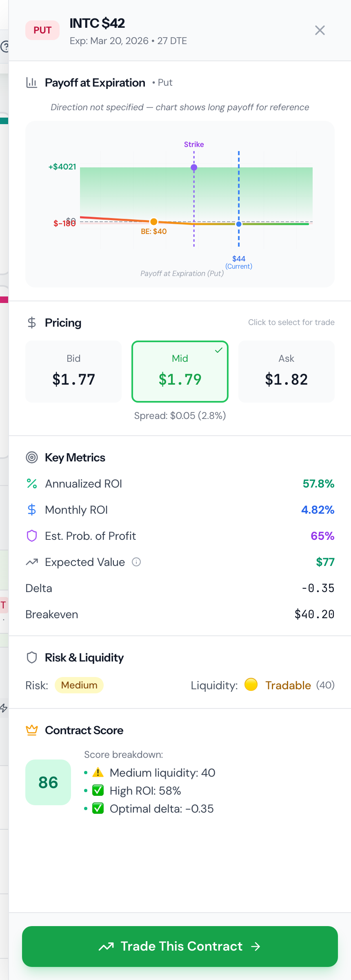351x980 pixels.
Task: Click the crown icon next to Contract Score
Action: coord(32,730)
